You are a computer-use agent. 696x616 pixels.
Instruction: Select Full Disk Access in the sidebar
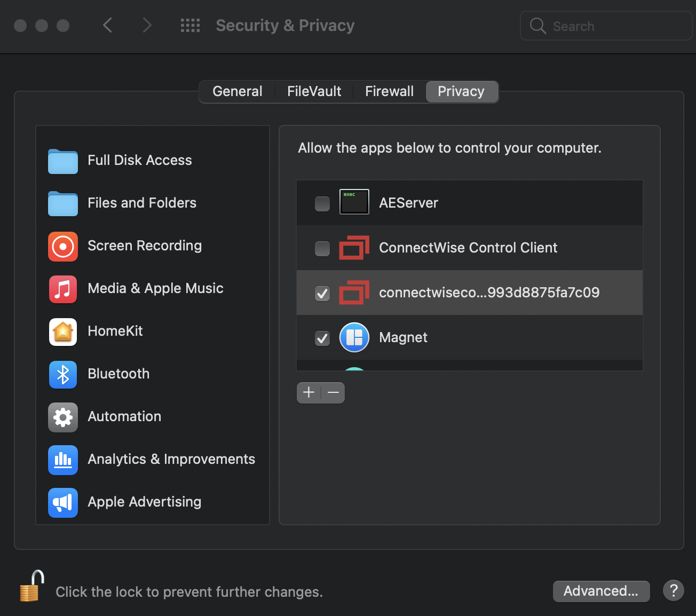point(153,161)
